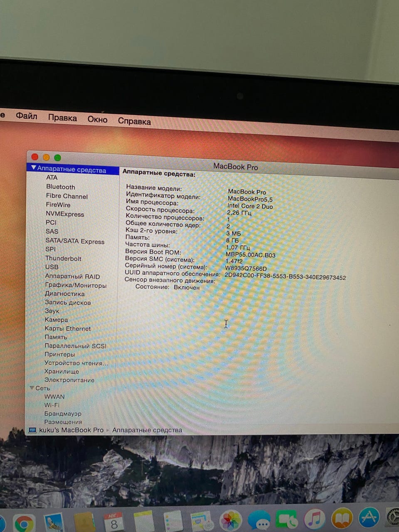Select FireWire in the sidebar
Viewport: 399px width, 532px height.
58,205
